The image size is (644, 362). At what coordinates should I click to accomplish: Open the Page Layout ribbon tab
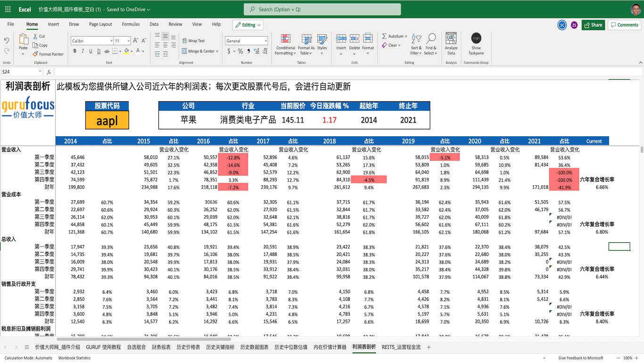100,25
